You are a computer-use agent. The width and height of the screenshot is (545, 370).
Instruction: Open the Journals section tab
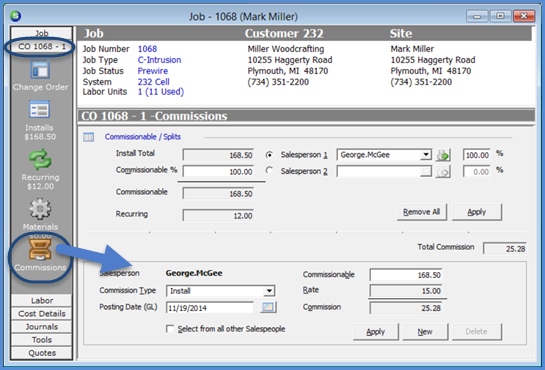(42, 327)
